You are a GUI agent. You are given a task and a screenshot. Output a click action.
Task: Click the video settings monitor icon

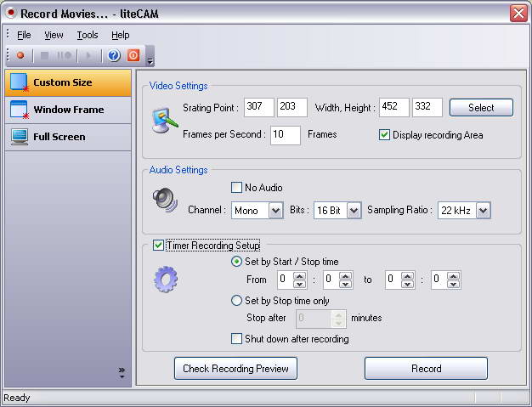coord(165,120)
